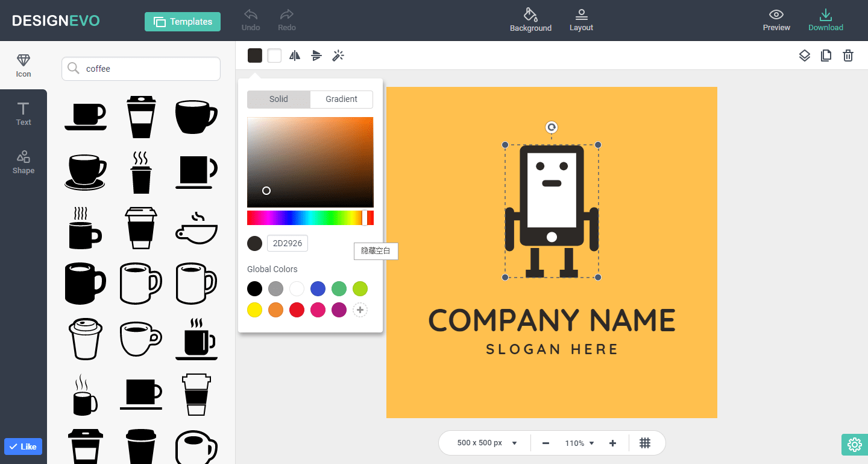Open the Text tool in the sidebar
This screenshot has width=868, height=464.
pos(23,113)
